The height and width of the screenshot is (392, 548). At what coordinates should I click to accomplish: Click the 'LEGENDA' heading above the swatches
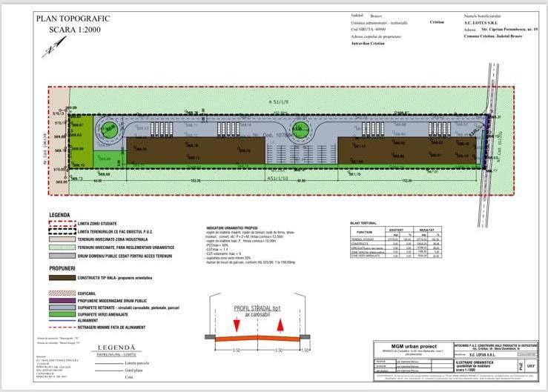(x=59, y=215)
